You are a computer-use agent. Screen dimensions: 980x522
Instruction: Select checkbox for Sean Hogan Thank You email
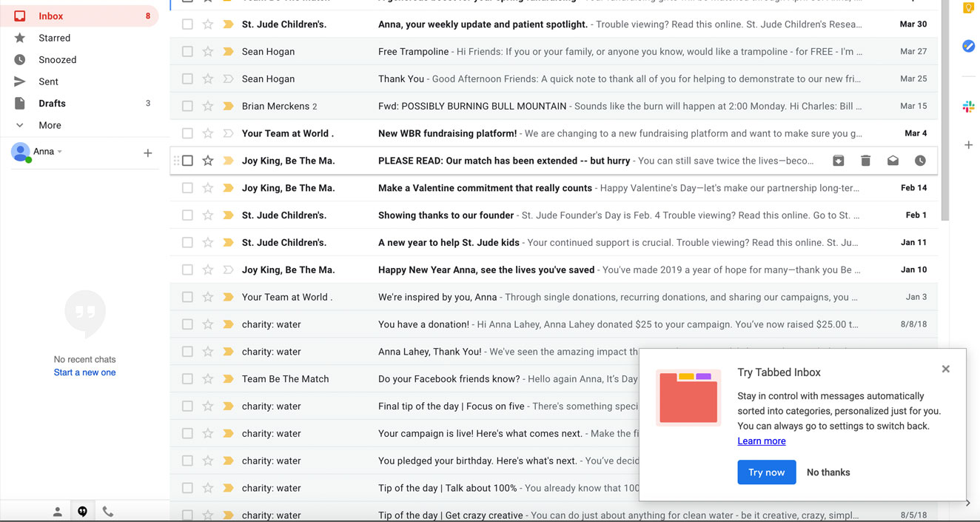187,79
